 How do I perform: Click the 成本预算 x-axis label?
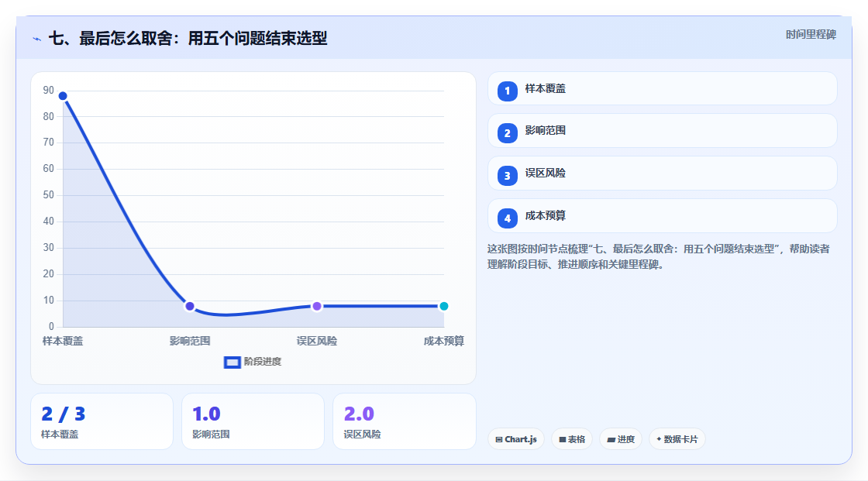444,341
